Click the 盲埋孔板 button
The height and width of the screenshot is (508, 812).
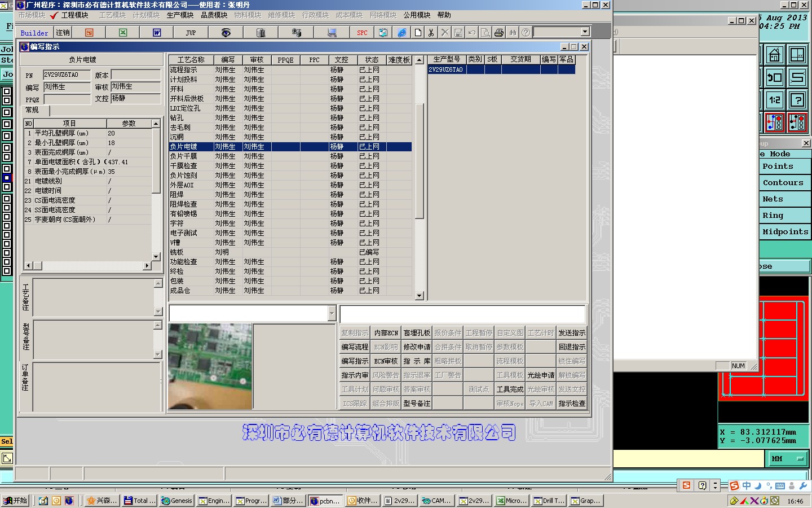click(x=417, y=333)
